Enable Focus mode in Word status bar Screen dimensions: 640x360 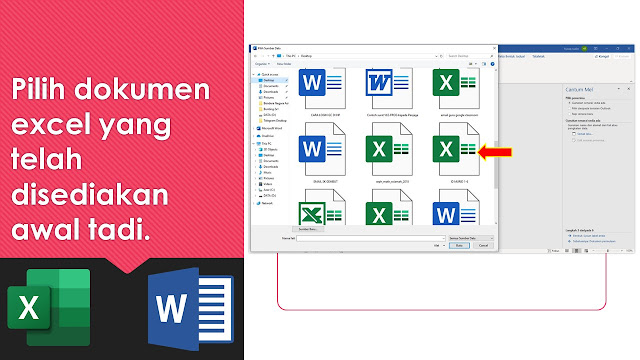pyautogui.click(x=554, y=251)
